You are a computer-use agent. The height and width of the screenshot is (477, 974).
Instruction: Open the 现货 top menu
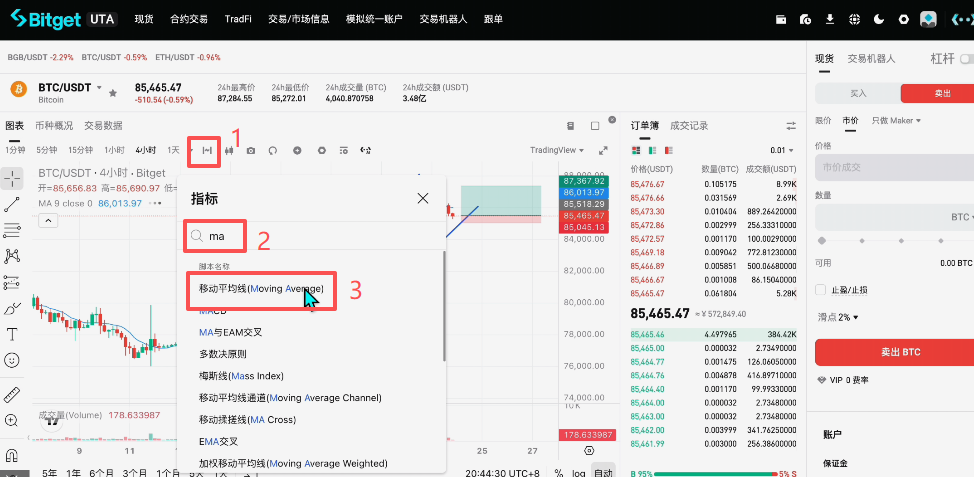pyautogui.click(x=144, y=19)
